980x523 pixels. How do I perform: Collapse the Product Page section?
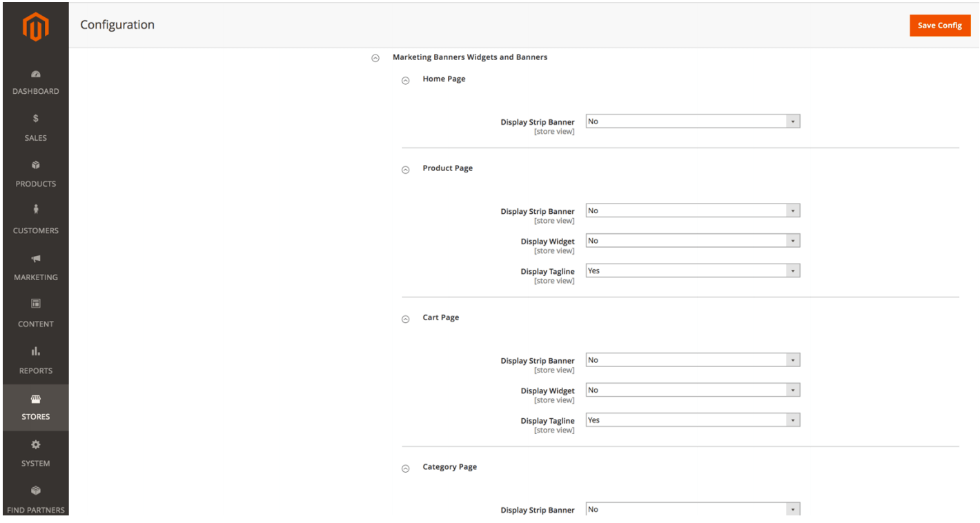406,170
